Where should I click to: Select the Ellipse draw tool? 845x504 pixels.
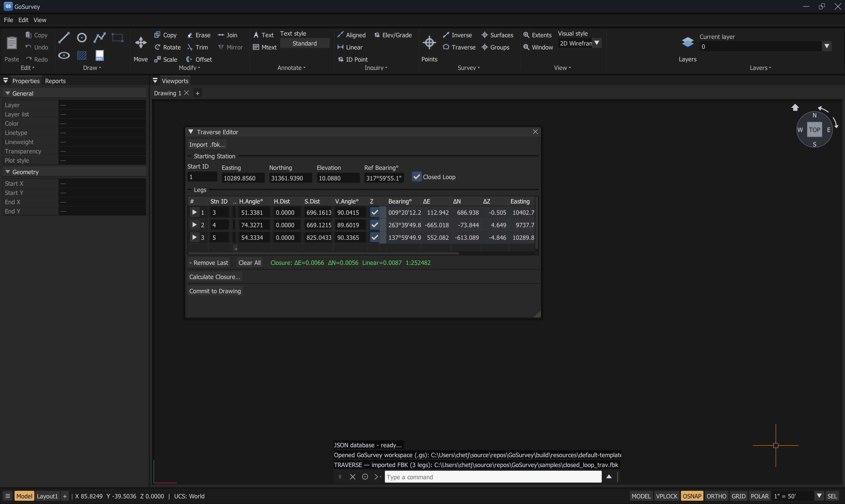pyautogui.click(x=64, y=55)
